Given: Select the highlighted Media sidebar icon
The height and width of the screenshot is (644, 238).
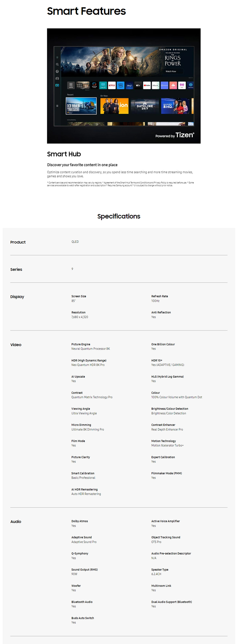Looking at the screenshot, I should (57, 85).
